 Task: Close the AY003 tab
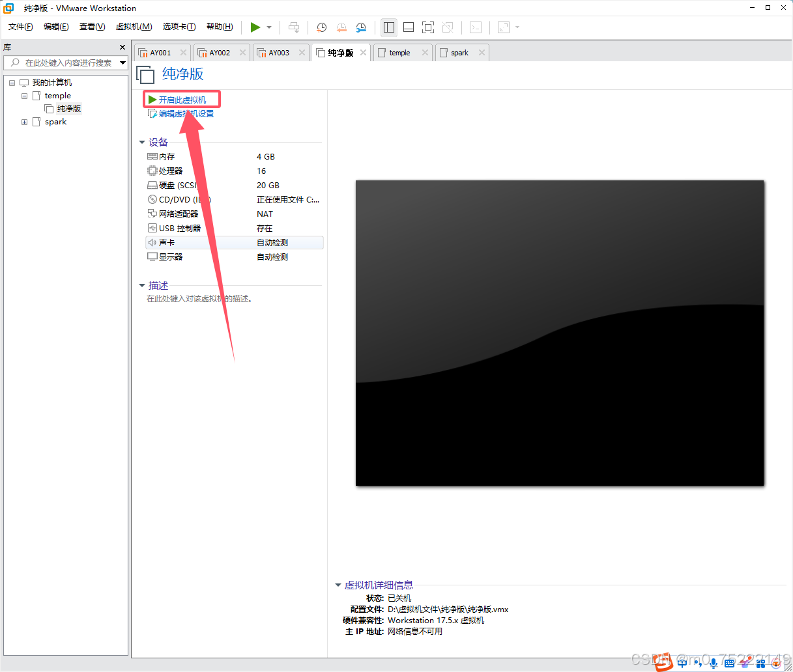coord(302,53)
